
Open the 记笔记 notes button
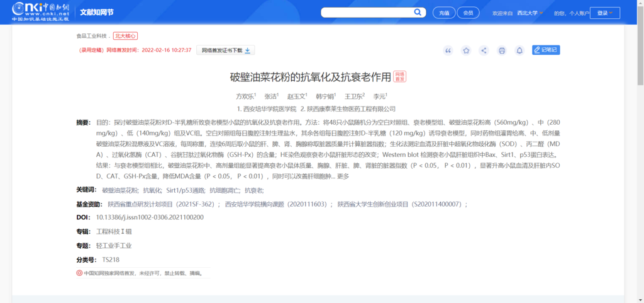click(545, 50)
